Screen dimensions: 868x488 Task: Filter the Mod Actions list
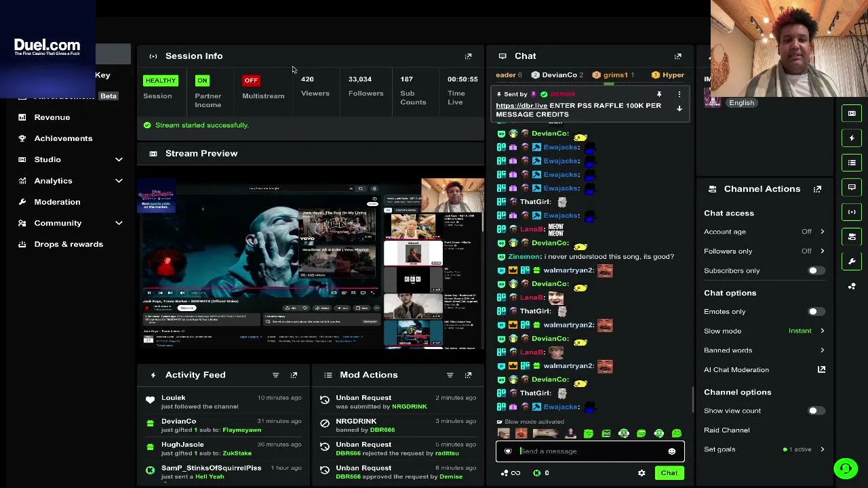click(450, 375)
